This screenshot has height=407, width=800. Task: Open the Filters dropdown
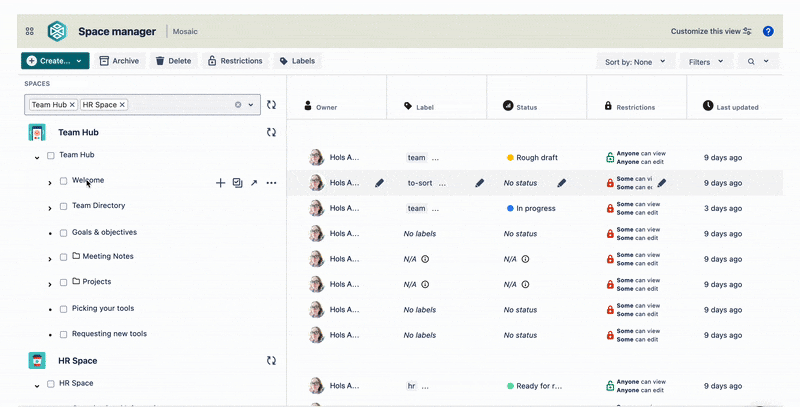coord(706,62)
